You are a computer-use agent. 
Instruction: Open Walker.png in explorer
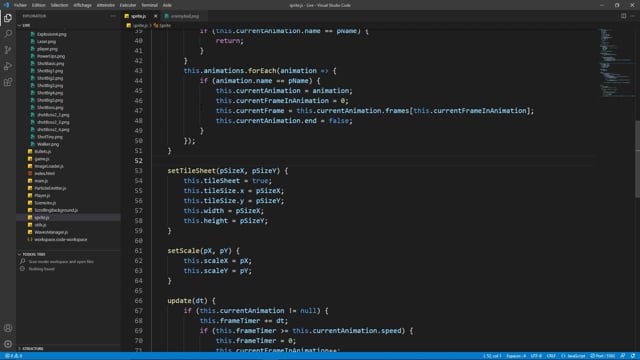(48, 144)
